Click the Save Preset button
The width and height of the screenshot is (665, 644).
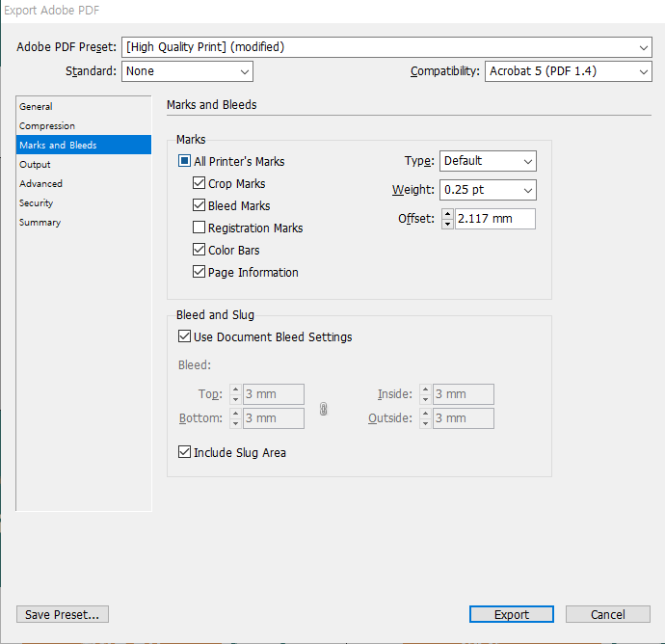(x=63, y=614)
